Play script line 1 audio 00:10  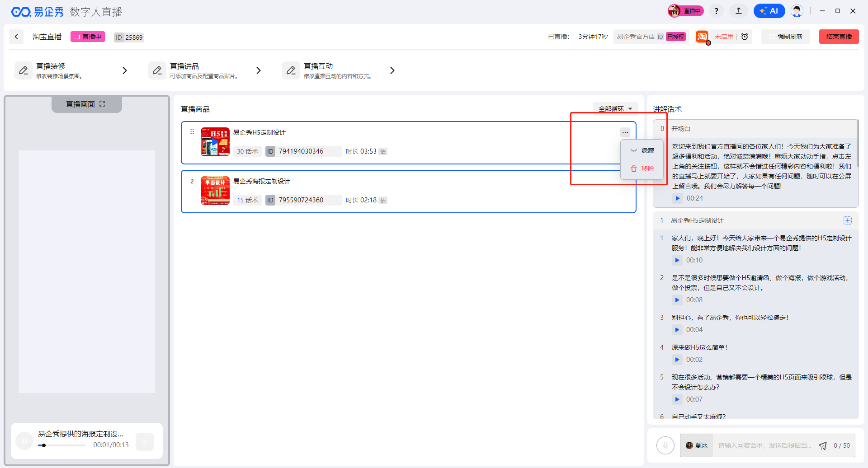(x=677, y=260)
